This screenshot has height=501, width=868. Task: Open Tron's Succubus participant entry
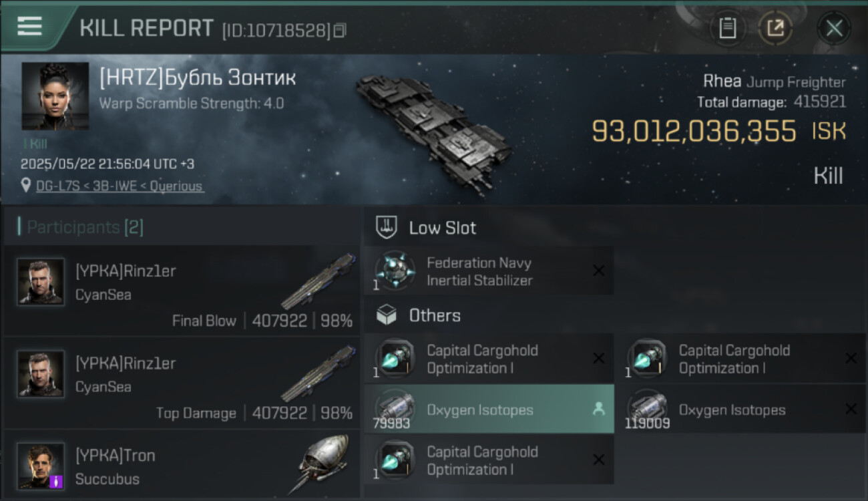pyautogui.click(x=182, y=466)
